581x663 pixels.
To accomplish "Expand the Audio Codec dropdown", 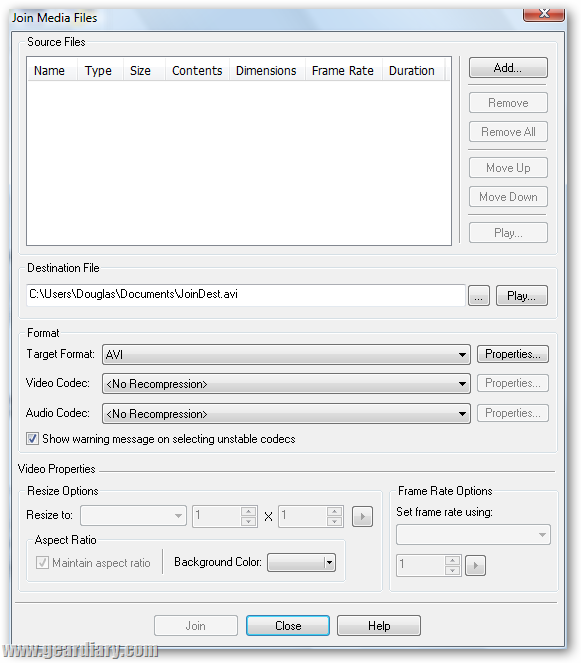I will point(286,414).
